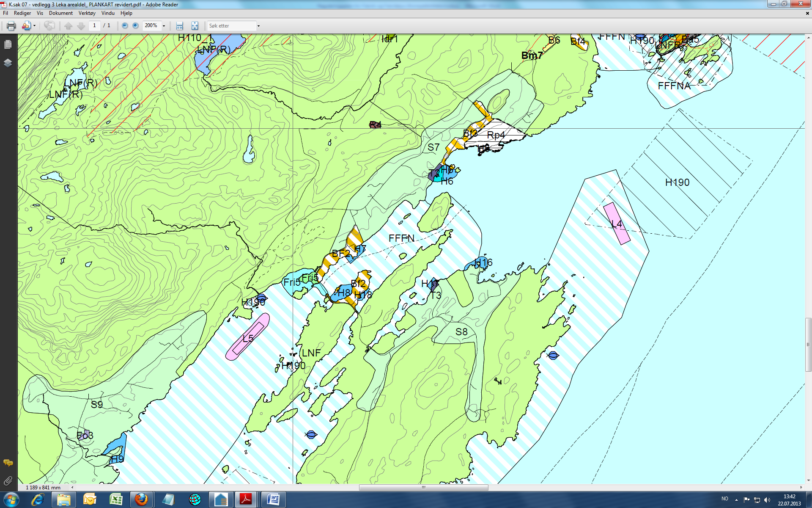Open Windows Explorer from the taskbar
Image resolution: width=812 pixels, height=508 pixels.
(x=64, y=500)
